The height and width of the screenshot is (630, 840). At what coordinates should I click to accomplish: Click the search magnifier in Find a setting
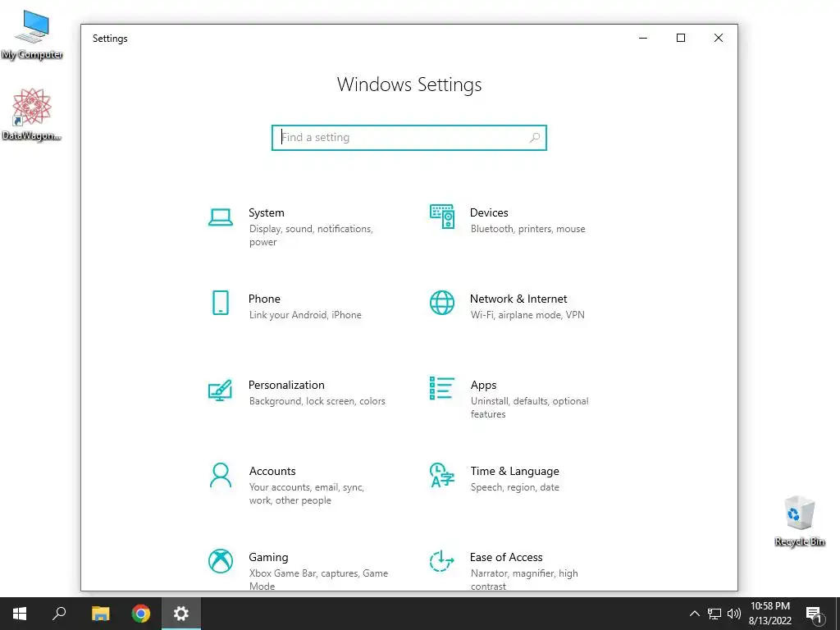click(534, 138)
